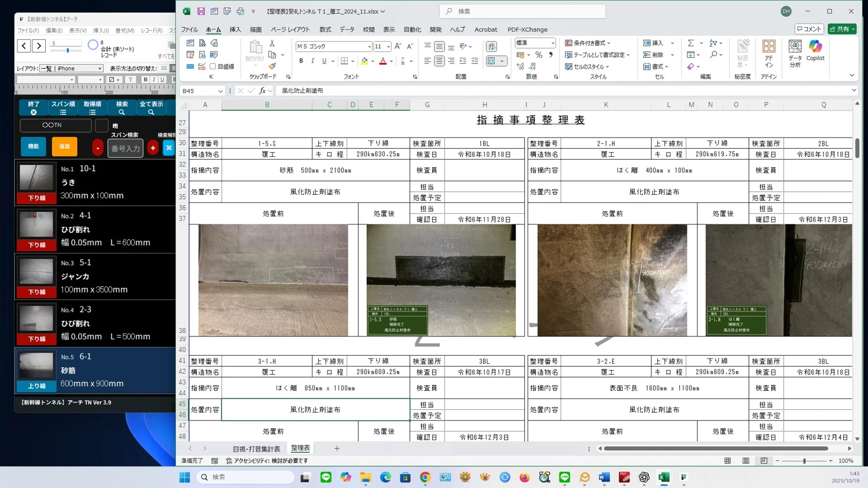Click the percent style icon
The height and width of the screenshot is (488, 868).
[539, 55]
